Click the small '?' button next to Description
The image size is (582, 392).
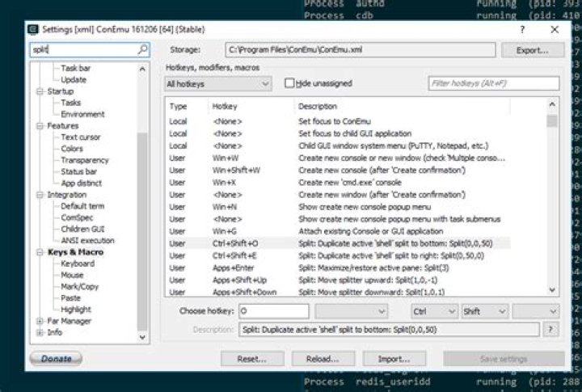tap(550, 329)
